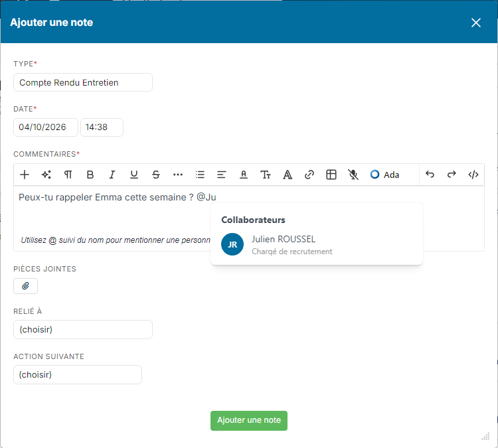Open the more options ellipsis menu
498x448 pixels.
point(178,175)
